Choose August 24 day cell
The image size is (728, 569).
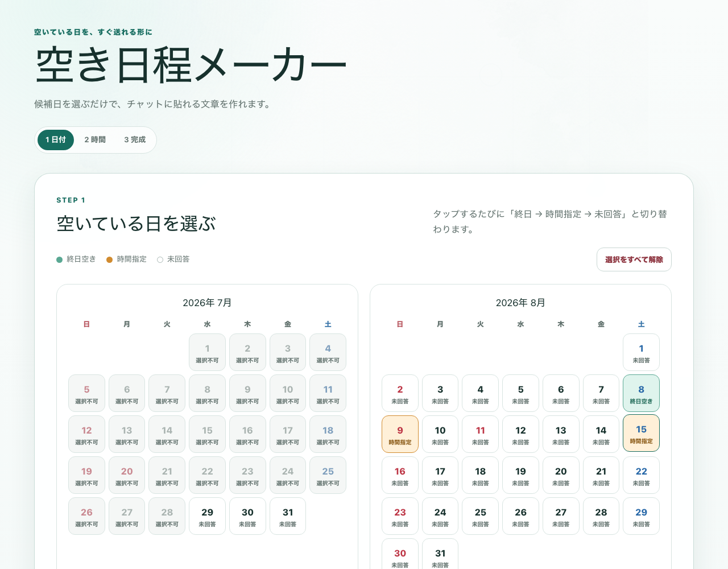(x=440, y=516)
